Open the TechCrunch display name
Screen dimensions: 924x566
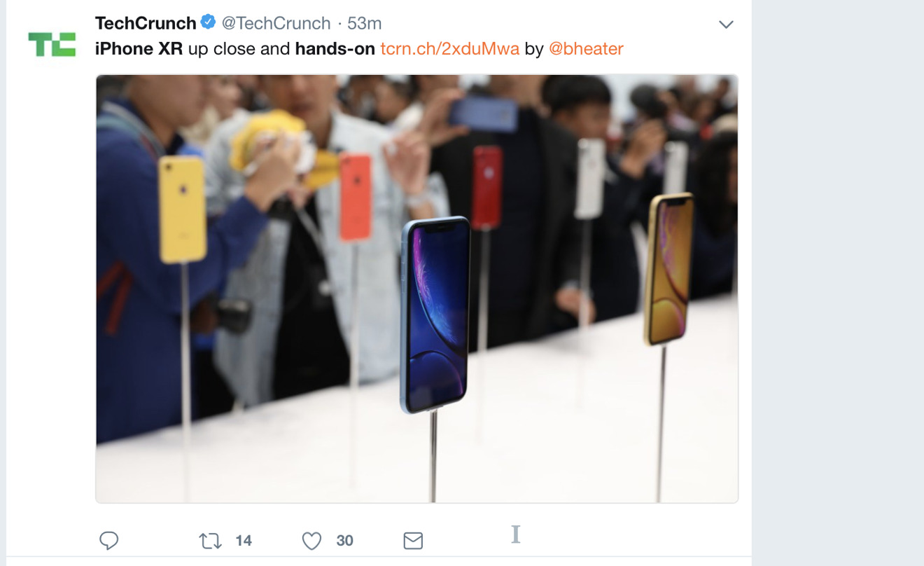click(146, 23)
